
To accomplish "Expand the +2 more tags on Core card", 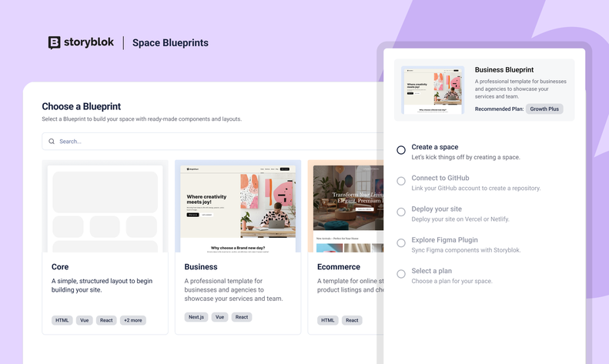I will [133, 320].
